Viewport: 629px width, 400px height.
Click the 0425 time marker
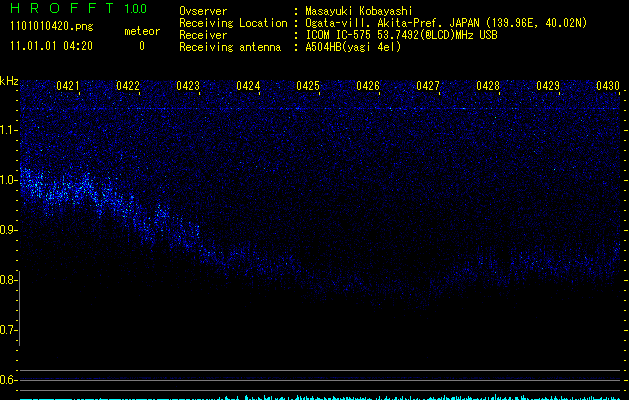coord(308,86)
